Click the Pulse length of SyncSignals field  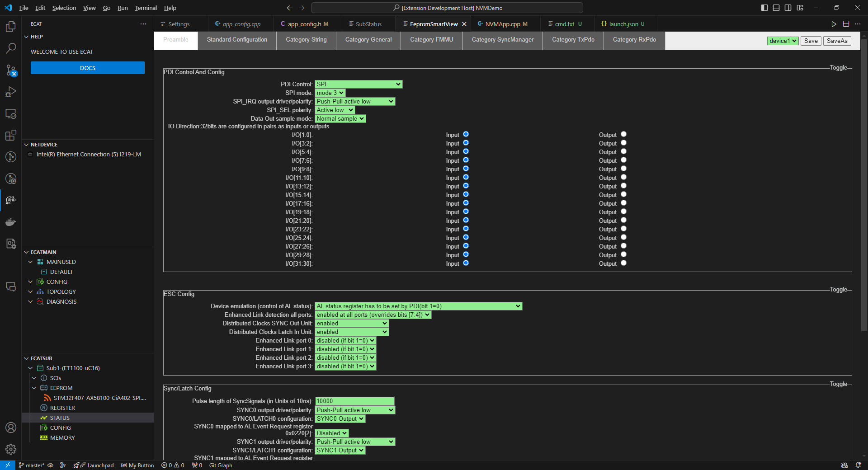click(x=354, y=401)
